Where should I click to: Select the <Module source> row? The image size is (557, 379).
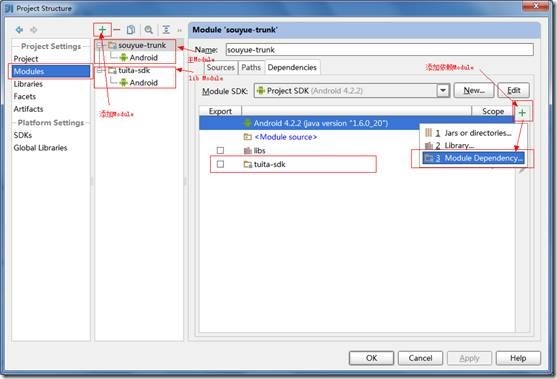click(x=357, y=137)
